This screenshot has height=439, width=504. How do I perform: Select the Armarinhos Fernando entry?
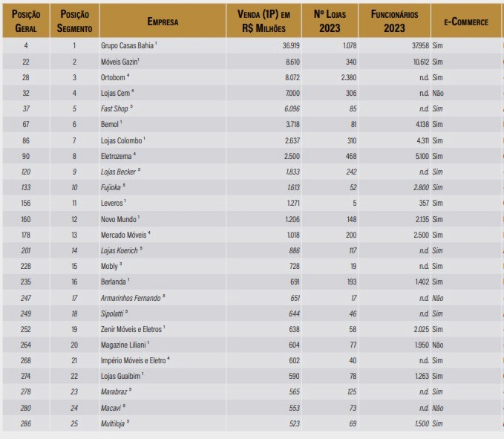131,297
